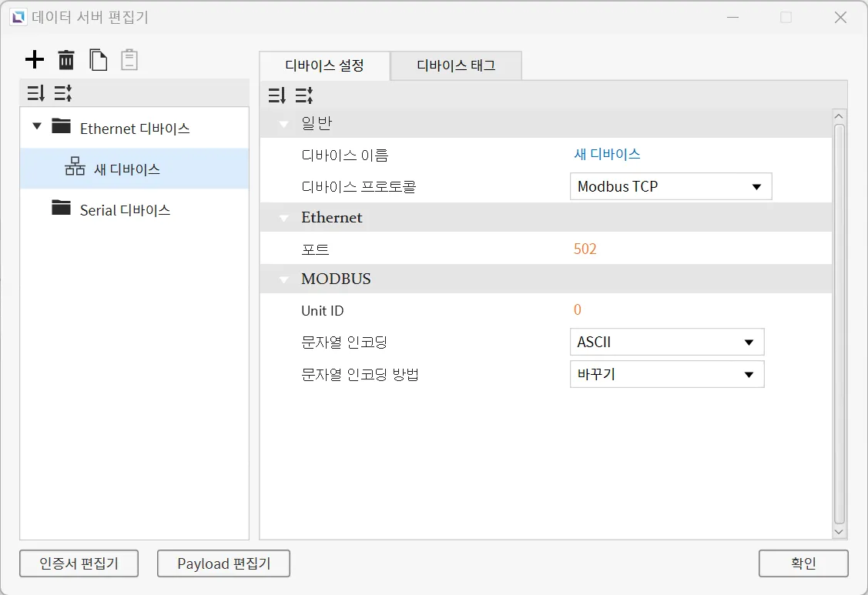Open the Modbus TCP protocol dropdown
The image size is (868, 595).
pos(670,186)
